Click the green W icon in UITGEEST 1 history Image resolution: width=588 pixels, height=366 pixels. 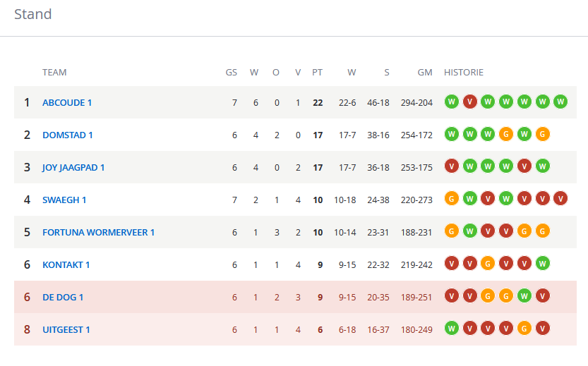point(452,328)
